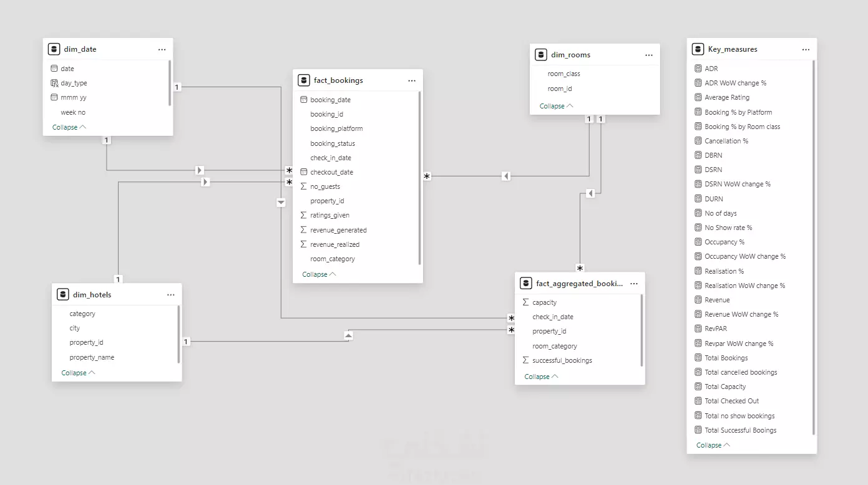The height and width of the screenshot is (485, 868).
Task: Click the dim_date table storage icon
Action: (54, 49)
